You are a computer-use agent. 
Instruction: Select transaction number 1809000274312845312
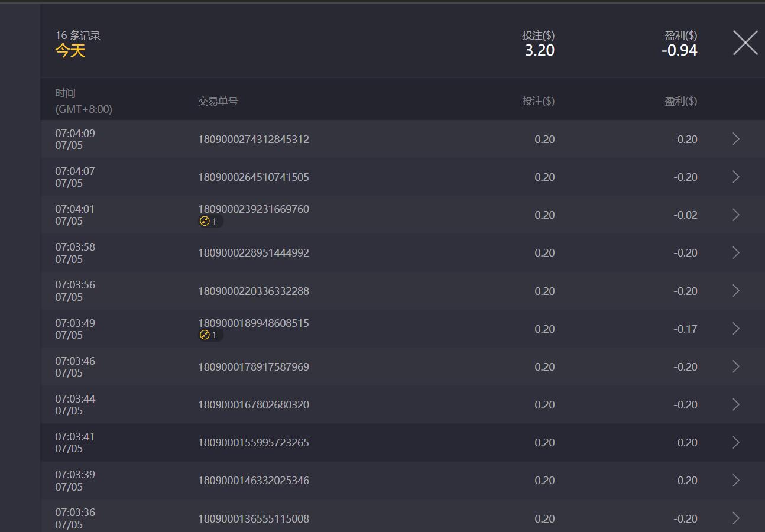253,140
